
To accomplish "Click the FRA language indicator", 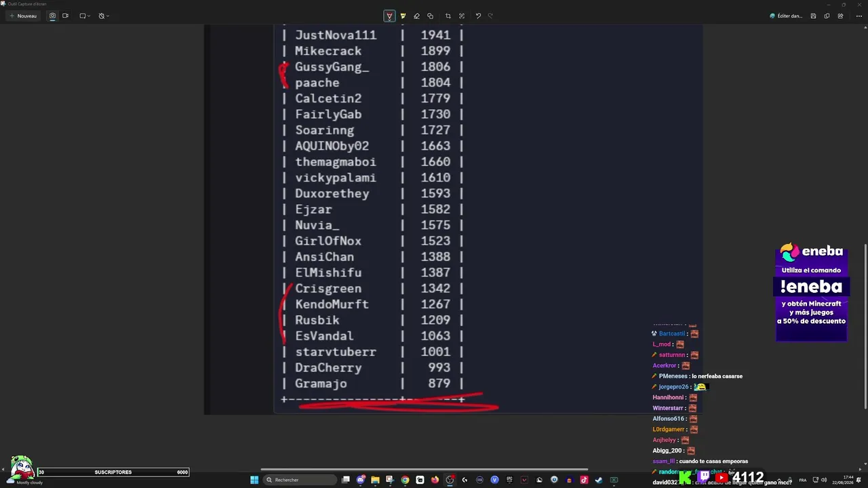I will click(803, 480).
